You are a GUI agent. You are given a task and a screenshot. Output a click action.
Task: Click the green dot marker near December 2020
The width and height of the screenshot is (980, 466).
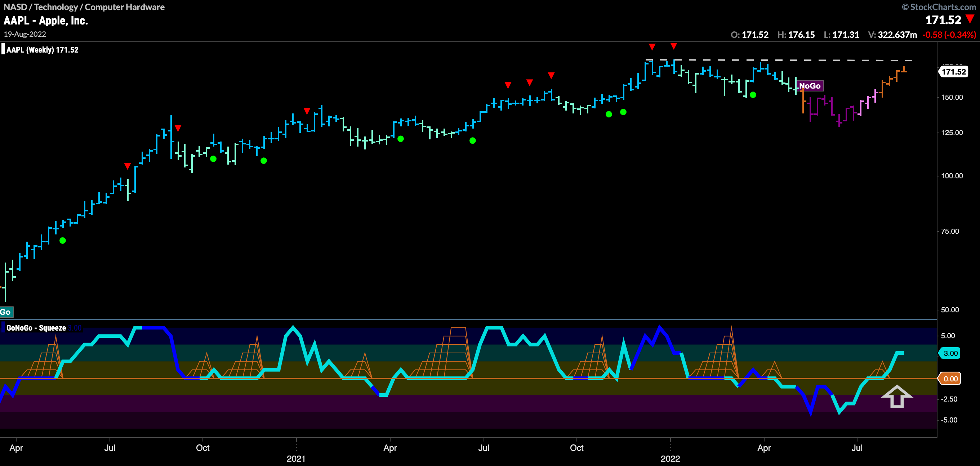coord(264,161)
